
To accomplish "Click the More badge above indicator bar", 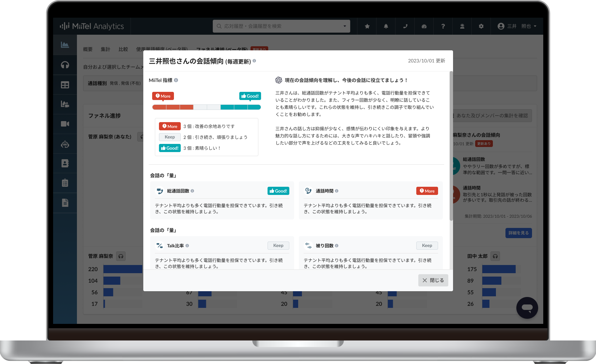I will tap(163, 96).
